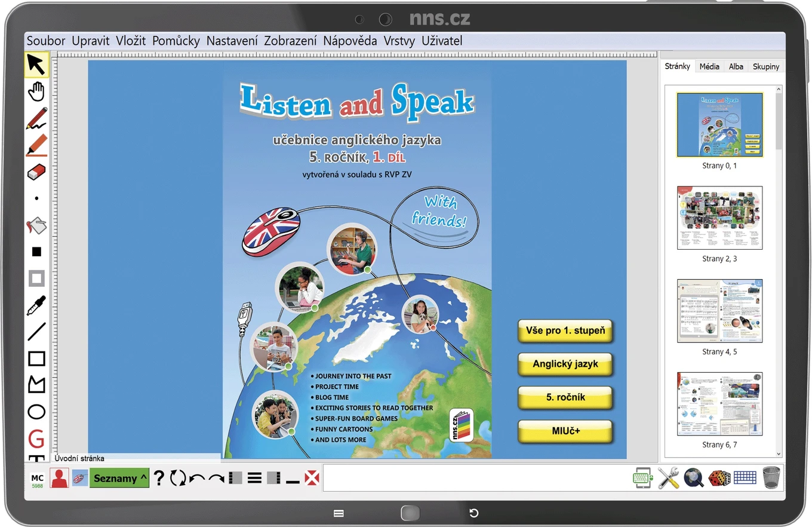Image resolution: width=812 pixels, height=527 pixels.
Task: Click the red X toolbar icon
Action: 312,477
